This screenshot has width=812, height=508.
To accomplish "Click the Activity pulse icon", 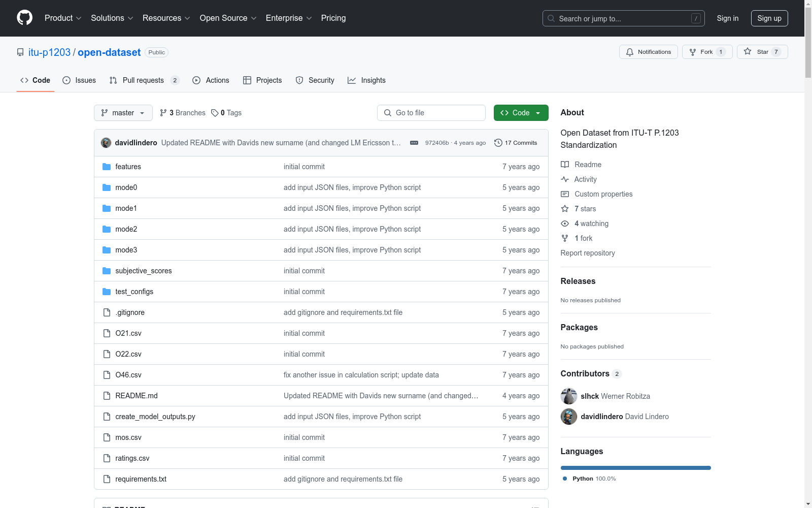I will point(565,179).
